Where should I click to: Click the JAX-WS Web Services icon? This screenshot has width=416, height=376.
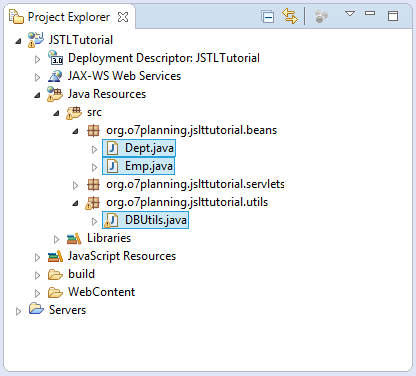click(55, 76)
